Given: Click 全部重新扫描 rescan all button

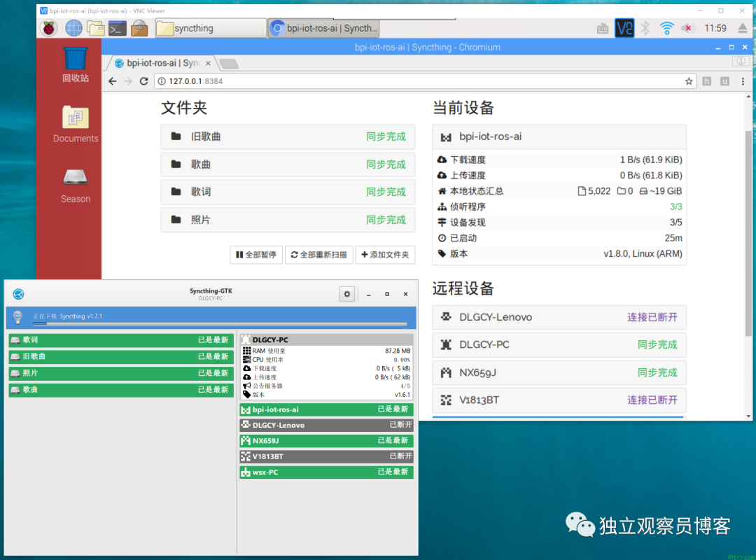Looking at the screenshot, I should (x=318, y=255).
